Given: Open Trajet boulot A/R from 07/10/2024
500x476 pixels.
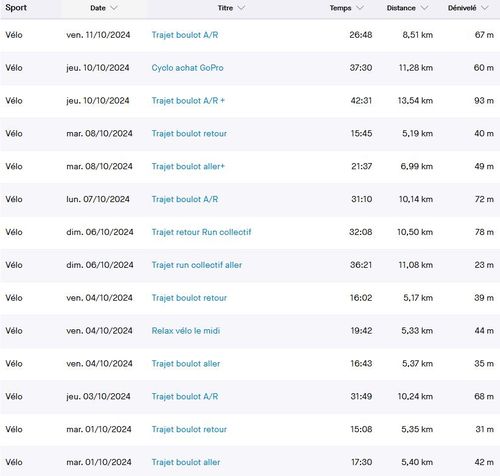Looking at the screenshot, I should click(x=185, y=199).
